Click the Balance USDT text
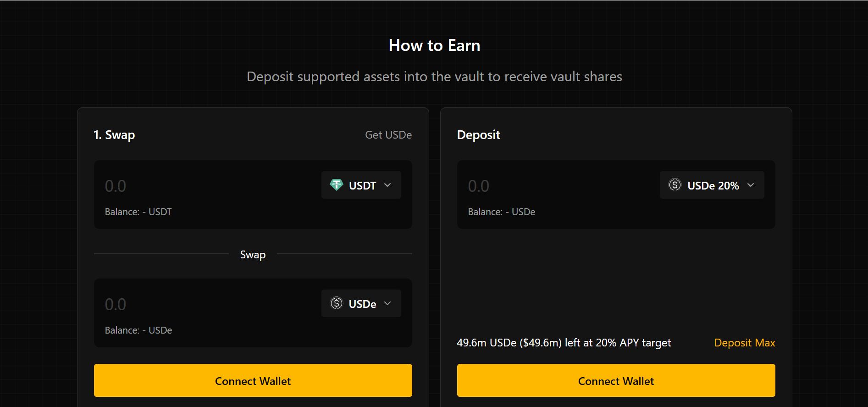868x407 pixels. point(138,212)
